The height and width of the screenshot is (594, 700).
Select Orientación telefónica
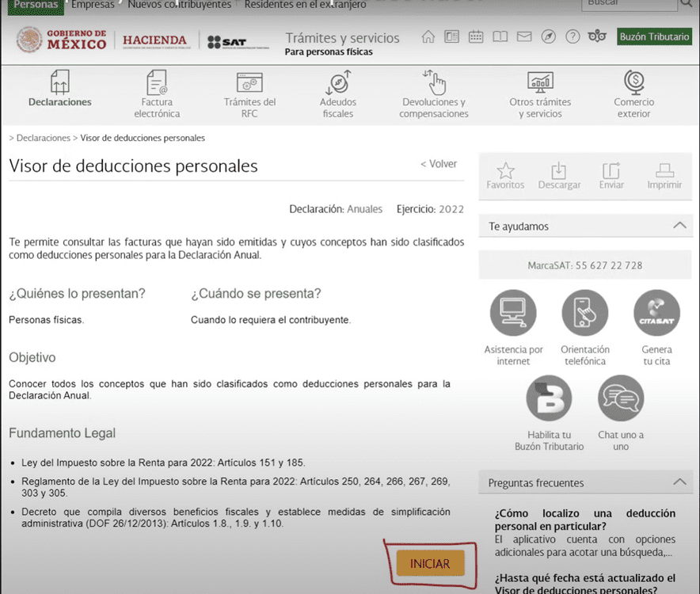[584, 312]
